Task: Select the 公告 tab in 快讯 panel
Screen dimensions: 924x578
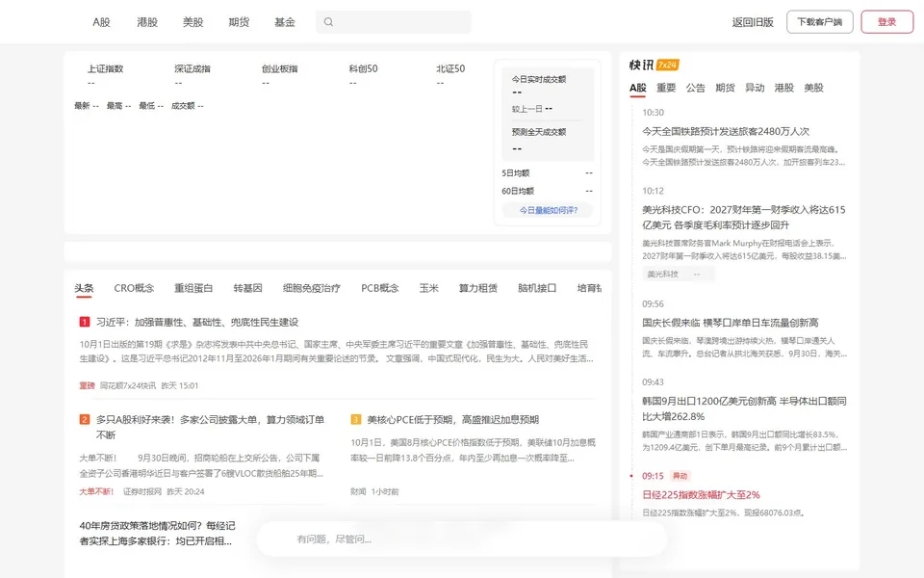Action: [695, 88]
